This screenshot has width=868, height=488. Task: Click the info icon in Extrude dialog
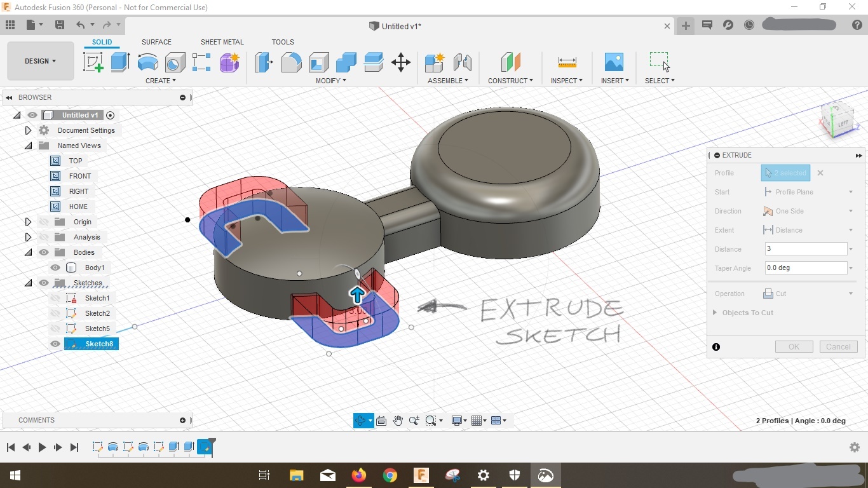click(x=716, y=347)
